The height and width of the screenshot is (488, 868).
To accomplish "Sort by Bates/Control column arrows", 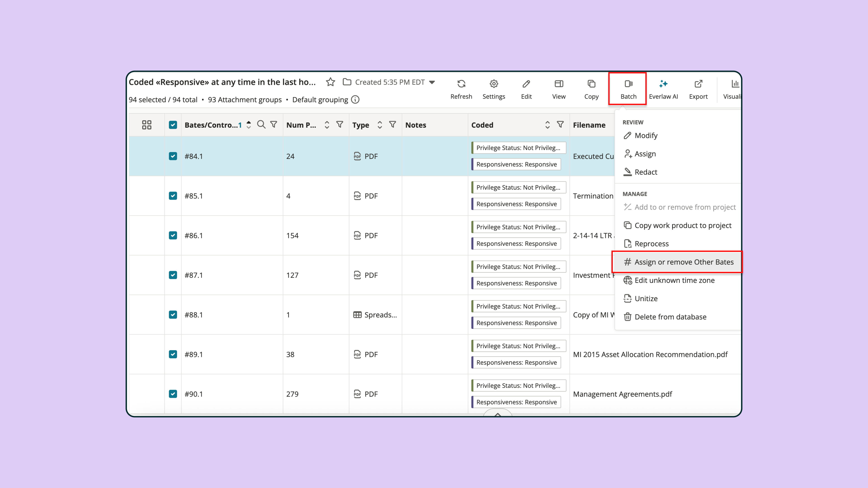I will 249,125.
